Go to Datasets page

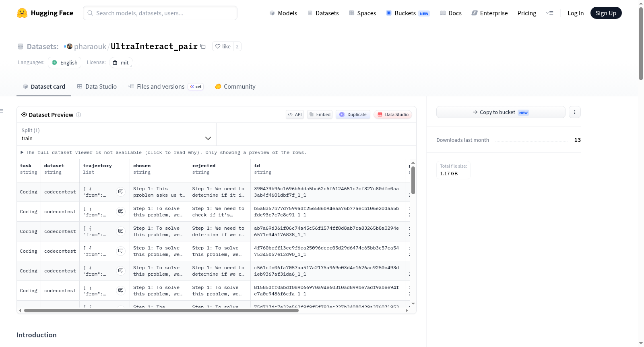[x=323, y=13]
